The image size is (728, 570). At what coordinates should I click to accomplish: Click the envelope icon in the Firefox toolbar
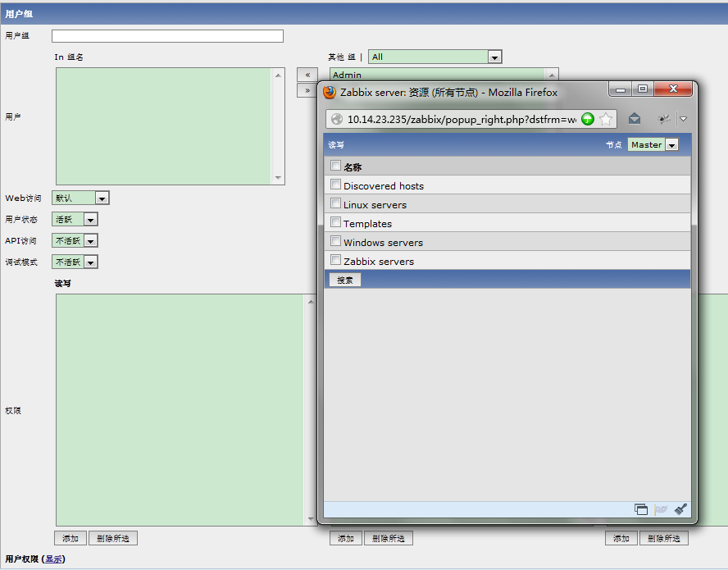coord(635,119)
